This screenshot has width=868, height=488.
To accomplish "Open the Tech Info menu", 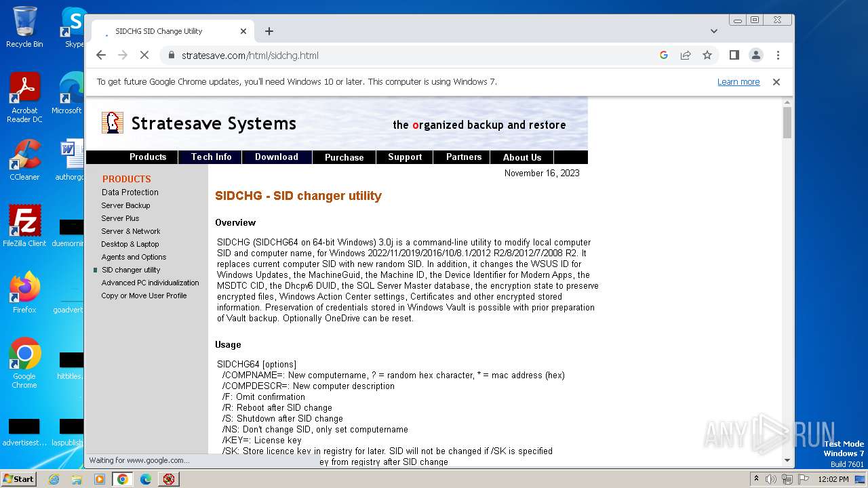I will [x=211, y=157].
